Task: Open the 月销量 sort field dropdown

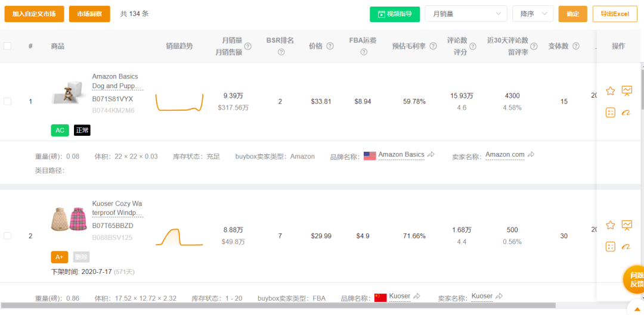Action: (x=466, y=14)
